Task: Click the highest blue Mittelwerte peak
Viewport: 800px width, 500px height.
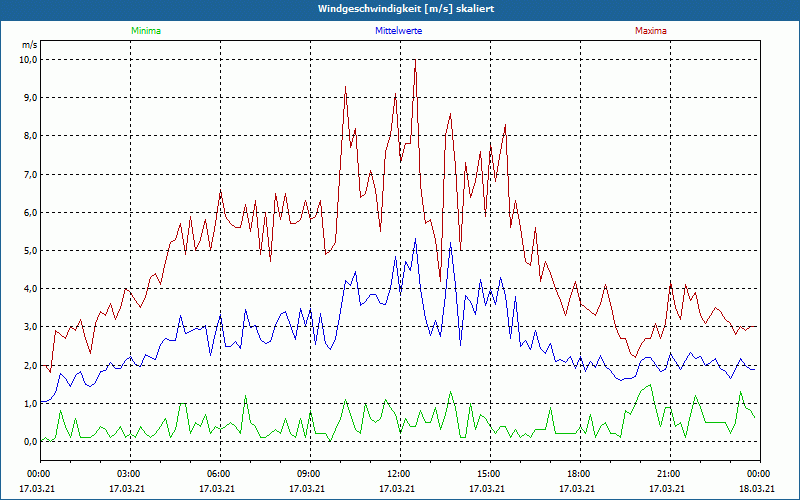Action: pyautogui.click(x=415, y=240)
